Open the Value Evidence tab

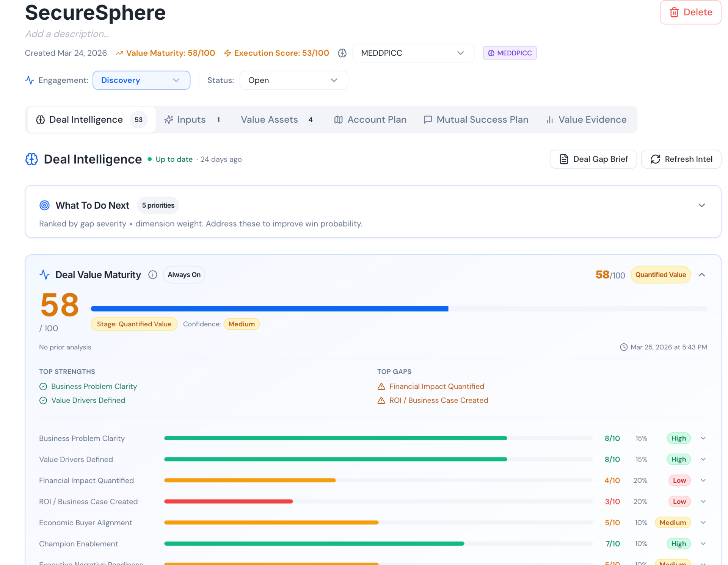(x=586, y=120)
